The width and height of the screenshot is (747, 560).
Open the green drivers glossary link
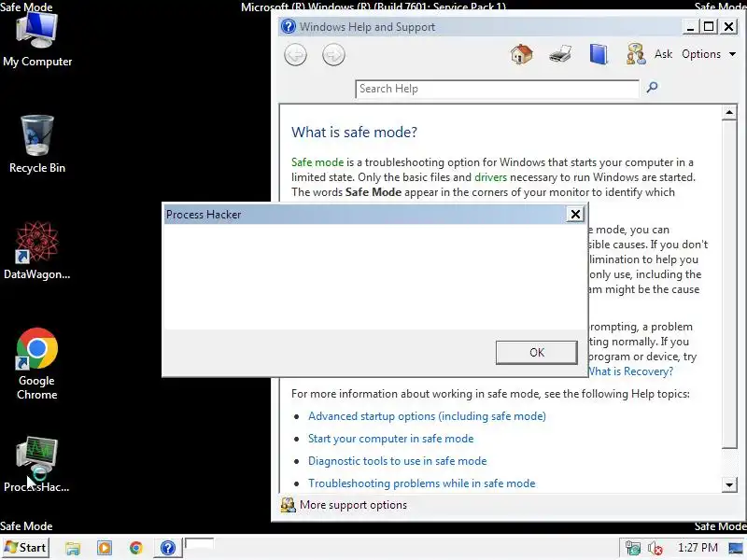491,177
